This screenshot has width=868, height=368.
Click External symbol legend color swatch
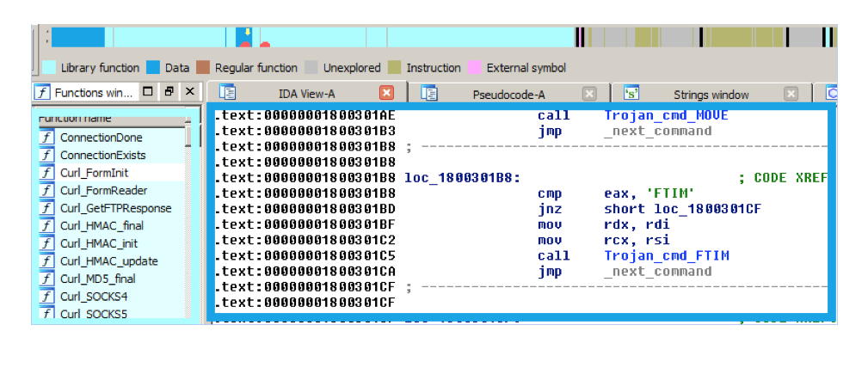pyautogui.click(x=474, y=68)
